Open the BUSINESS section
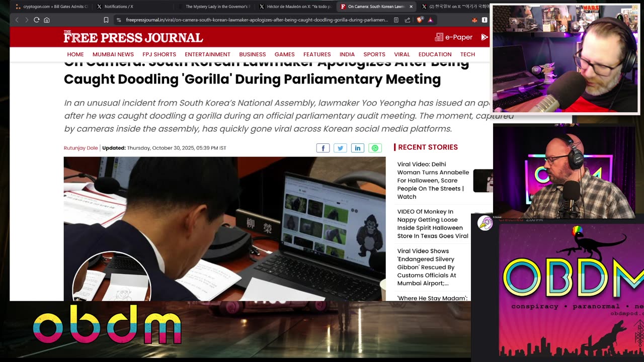 (x=253, y=54)
